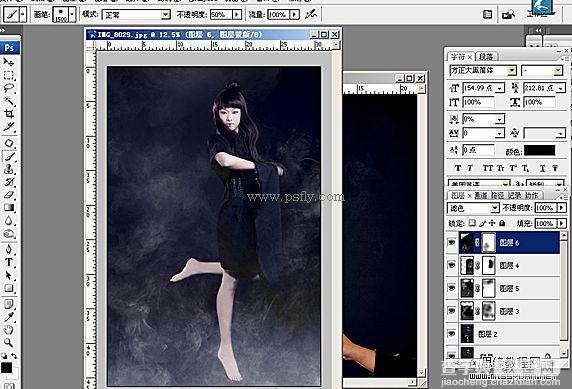This screenshot has height=389, width=572.
Task: Toggle lock all in Layers panel
Action: (502, 223)
